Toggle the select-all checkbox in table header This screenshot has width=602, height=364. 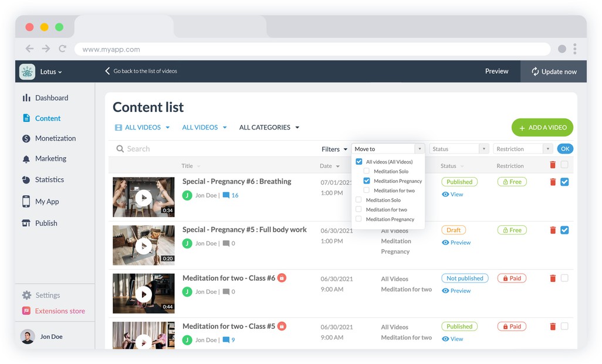coord(564,165)
